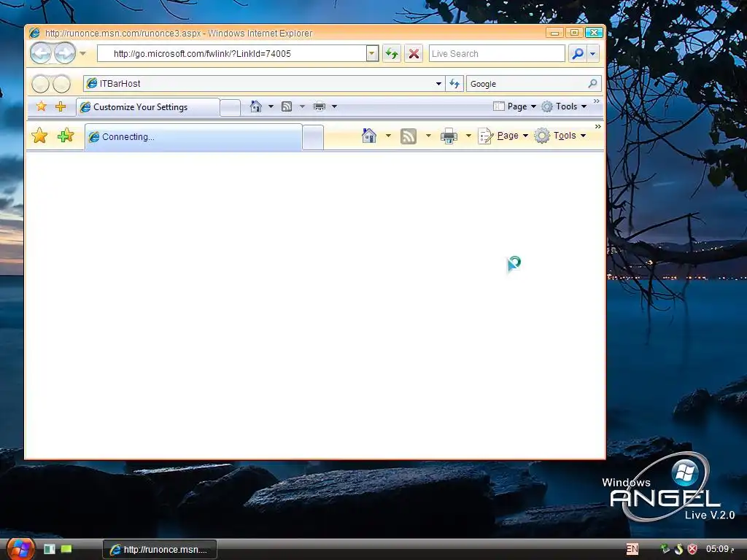Click the green quick launch icon
The height and width of the screenshot is (560, 747).
[66, 549]
